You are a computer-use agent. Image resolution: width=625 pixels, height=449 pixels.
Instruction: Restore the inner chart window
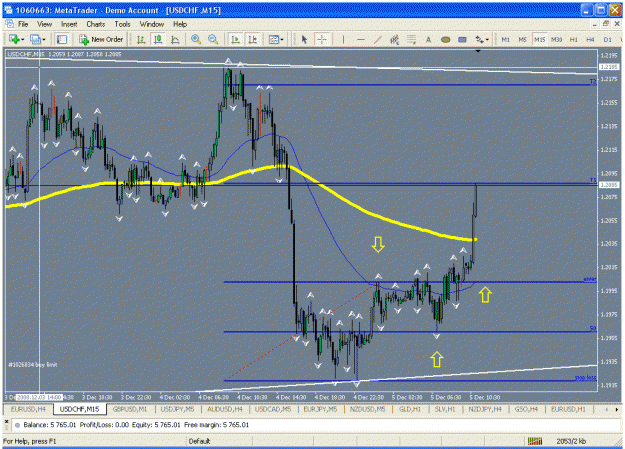click(606, 24)
